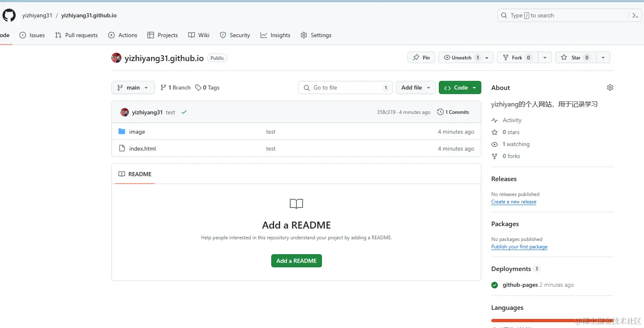Click commit author name yizhiyang31

(x=147, y=112)
